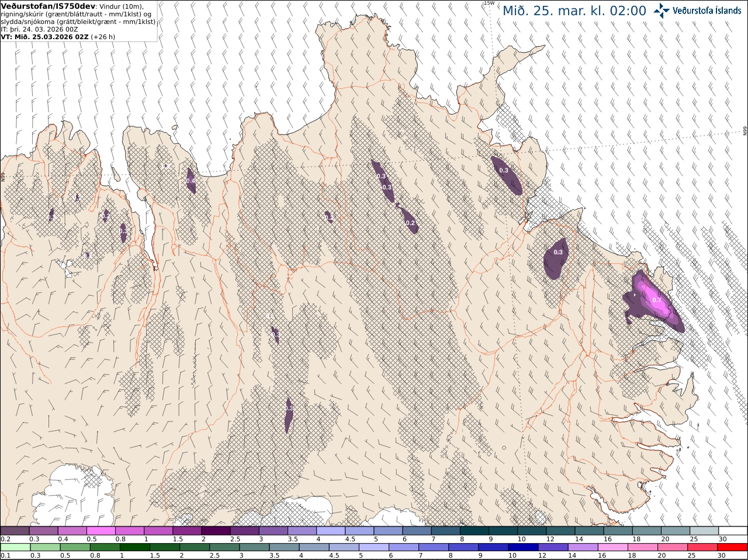Click the Veðurstofan/IS750dev header label
The image size is (748, 560).
[x=48, y=6]
